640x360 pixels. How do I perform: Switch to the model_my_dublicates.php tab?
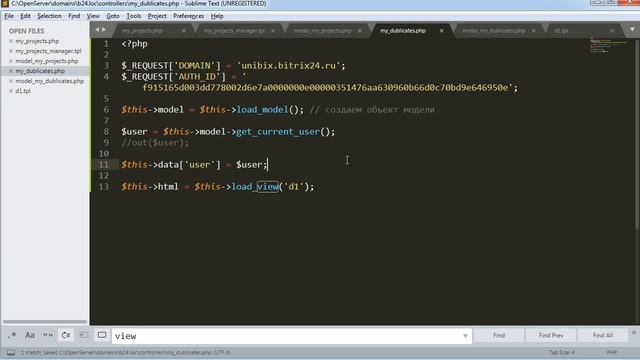493,31
